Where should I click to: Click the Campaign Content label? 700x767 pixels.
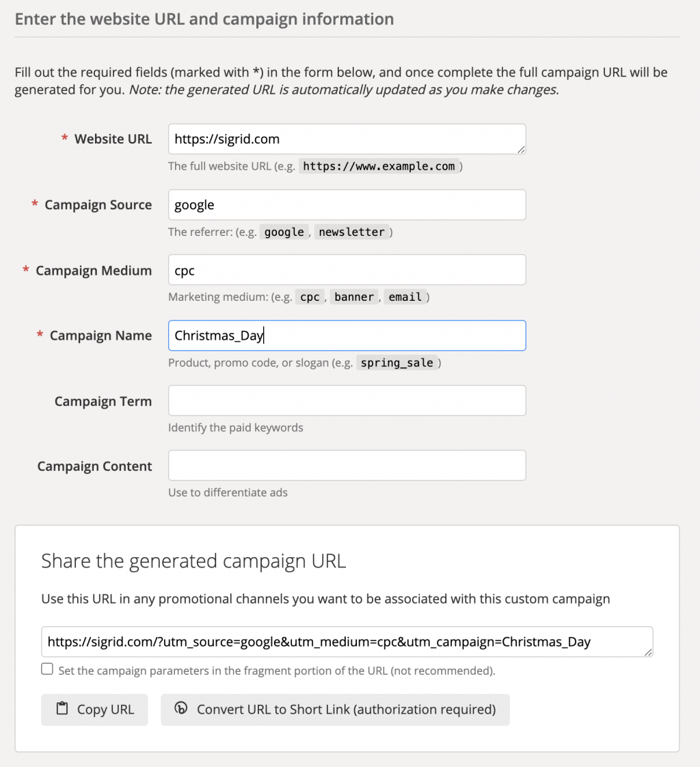[95, 466]
